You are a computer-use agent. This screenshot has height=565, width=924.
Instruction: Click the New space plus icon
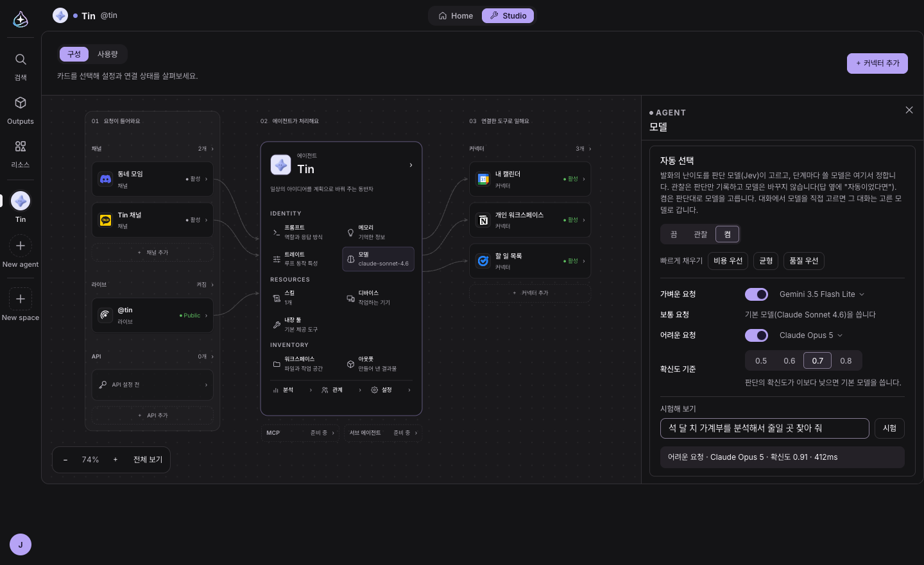pos(21,299)
